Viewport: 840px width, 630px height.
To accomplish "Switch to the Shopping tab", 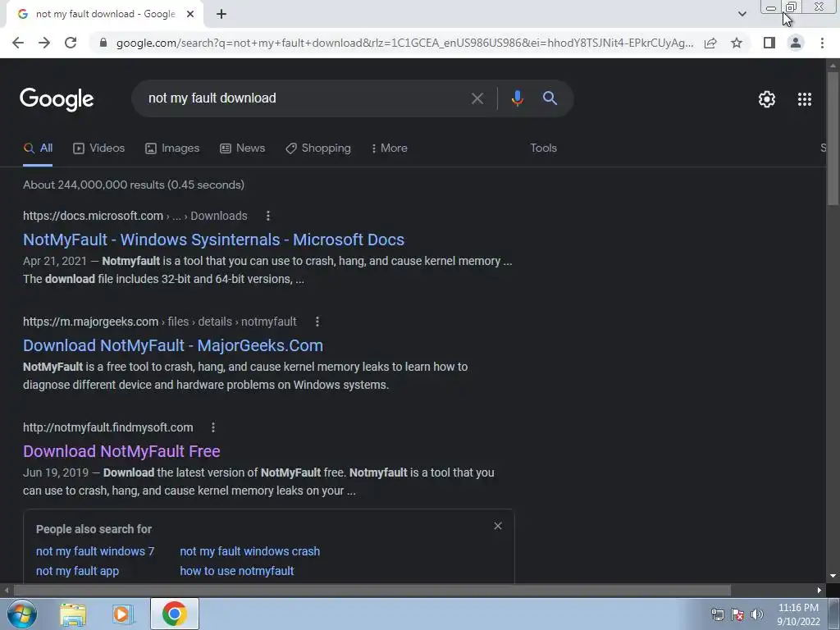I will pyautogui.click(x=318, y=148).
